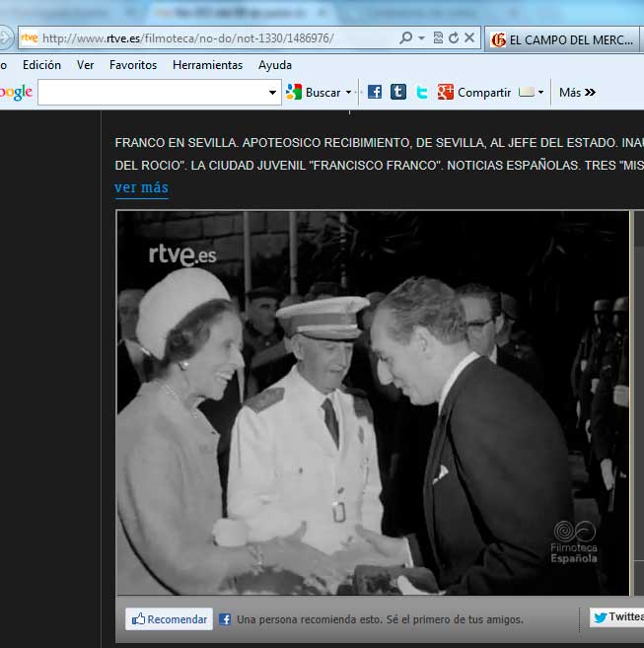Expand the Más toolbar overflow chevron
This screenshot has width=644, height=648.
tap(578, 92)
